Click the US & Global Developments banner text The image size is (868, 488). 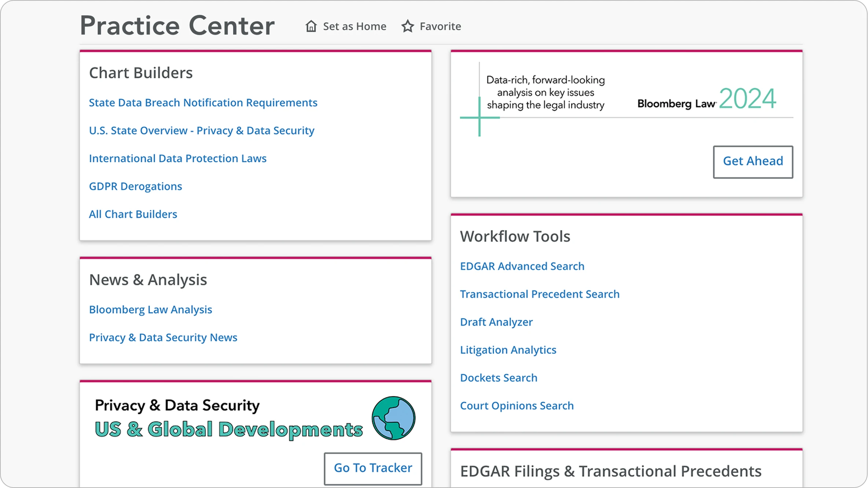tap(228, 429)
